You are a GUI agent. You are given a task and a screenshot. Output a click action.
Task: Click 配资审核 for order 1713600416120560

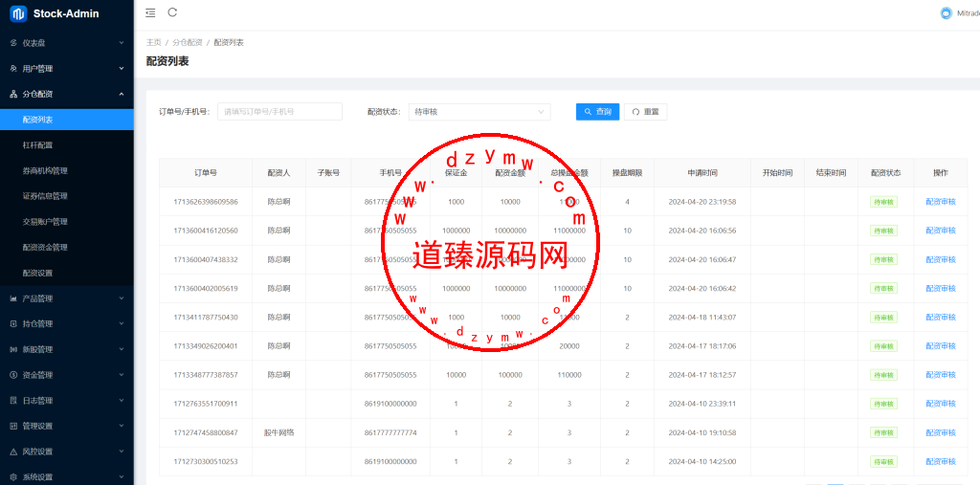click(x=941, y=231)
